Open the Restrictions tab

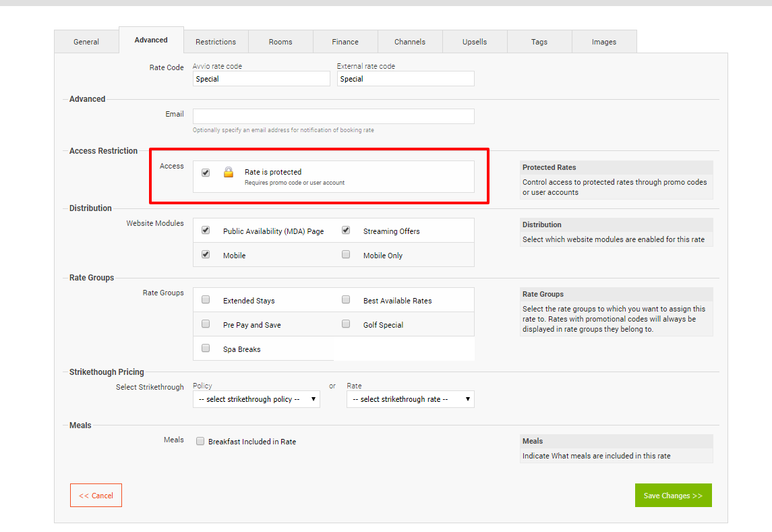216,42
